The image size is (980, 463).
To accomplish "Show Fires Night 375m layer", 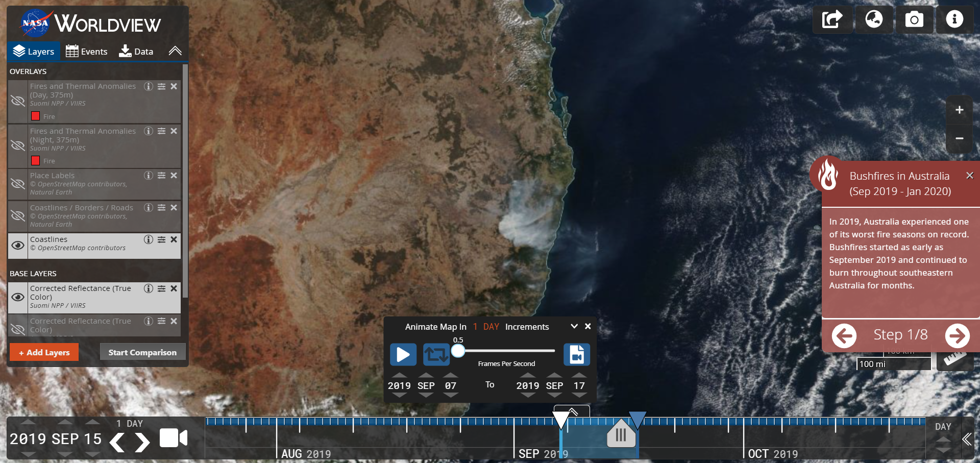I will coord(18,146).
